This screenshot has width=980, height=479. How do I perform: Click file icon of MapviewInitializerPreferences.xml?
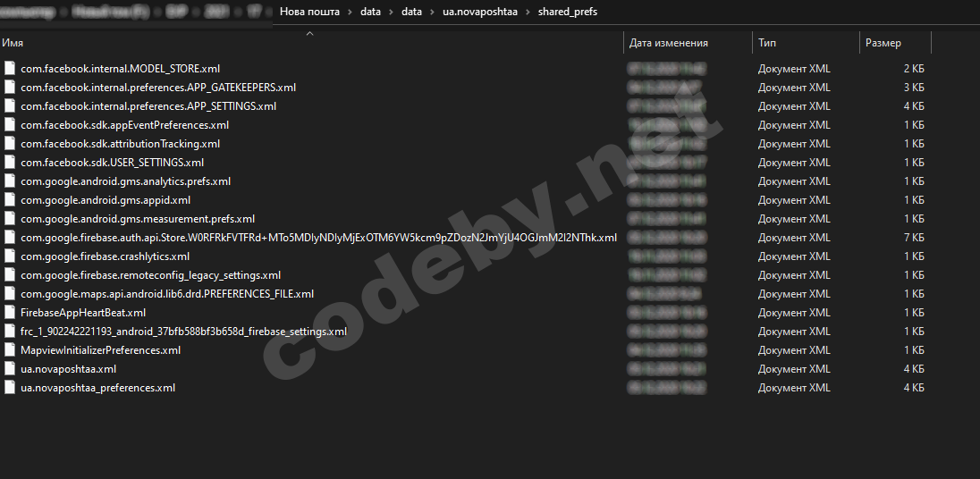(x=9, y=349)
